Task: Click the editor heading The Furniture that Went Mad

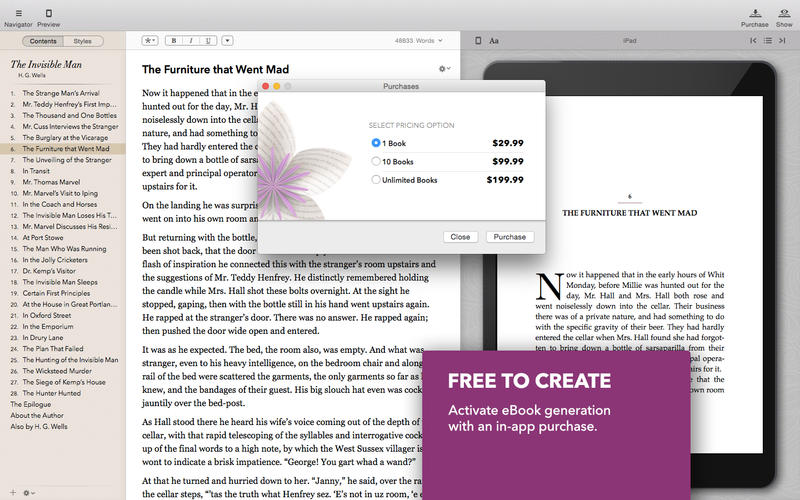Action: point(215,69)
